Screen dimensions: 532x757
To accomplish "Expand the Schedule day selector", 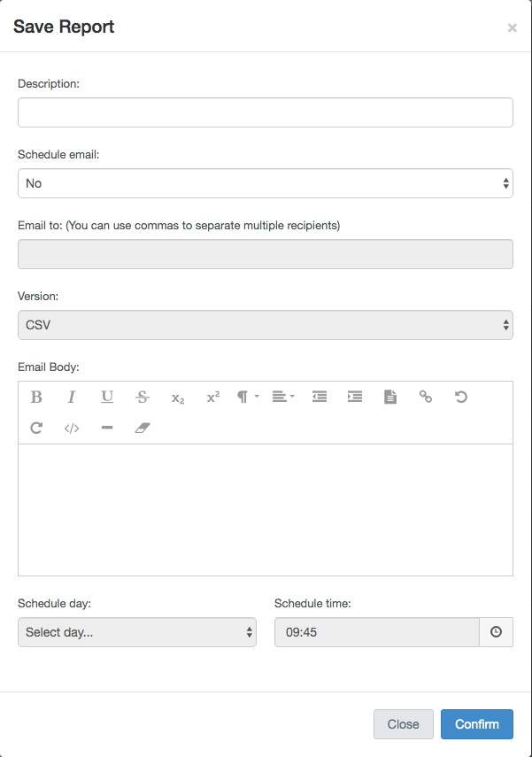I will click(137, 632).
